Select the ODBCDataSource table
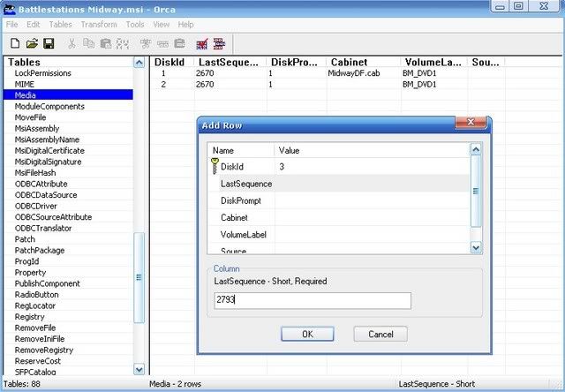 46,195
